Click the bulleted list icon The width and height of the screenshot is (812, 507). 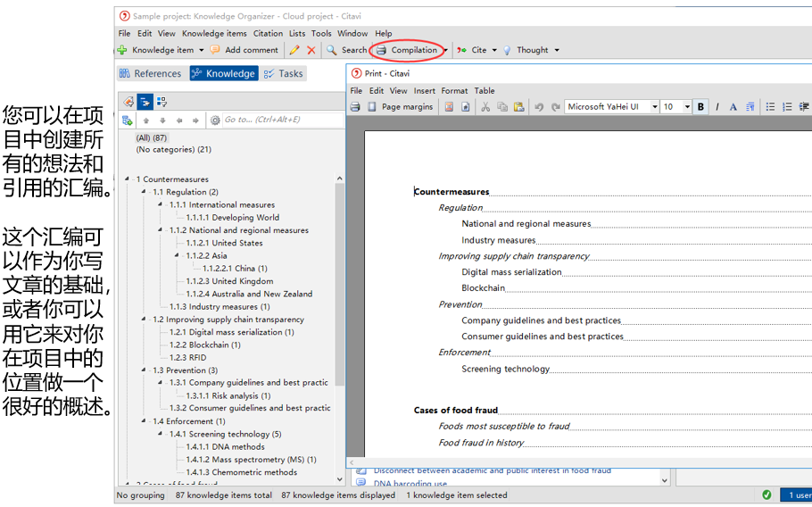click(x=771, y=107)
